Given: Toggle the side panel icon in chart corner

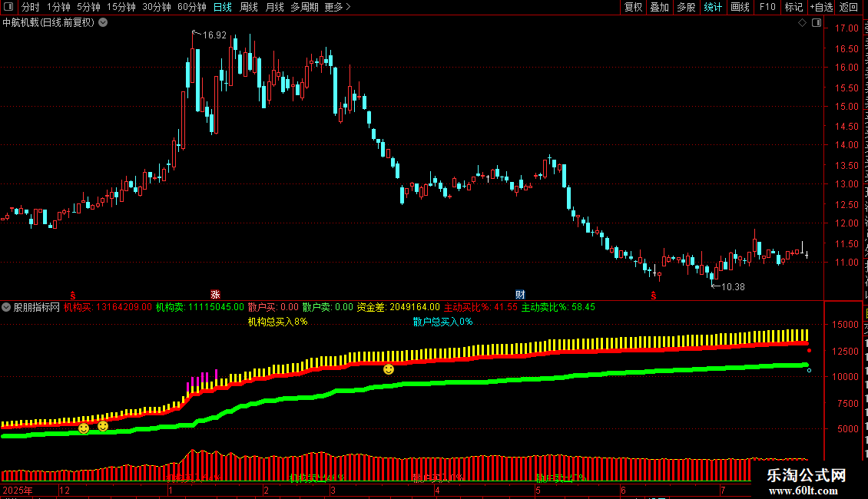Looking at the screenshot, I should pos(817,23).
